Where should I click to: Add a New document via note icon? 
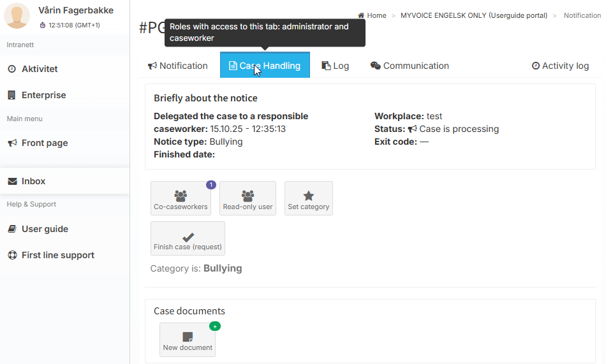tap(188, 339)
